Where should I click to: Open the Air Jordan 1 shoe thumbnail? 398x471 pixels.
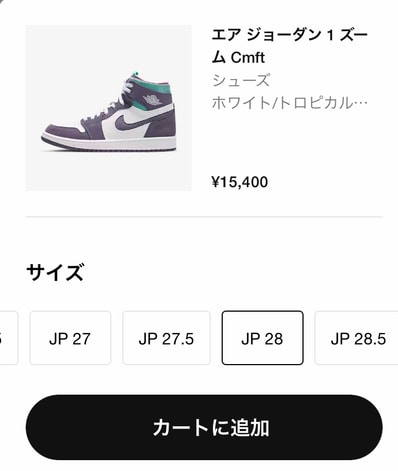pos(109,108)
